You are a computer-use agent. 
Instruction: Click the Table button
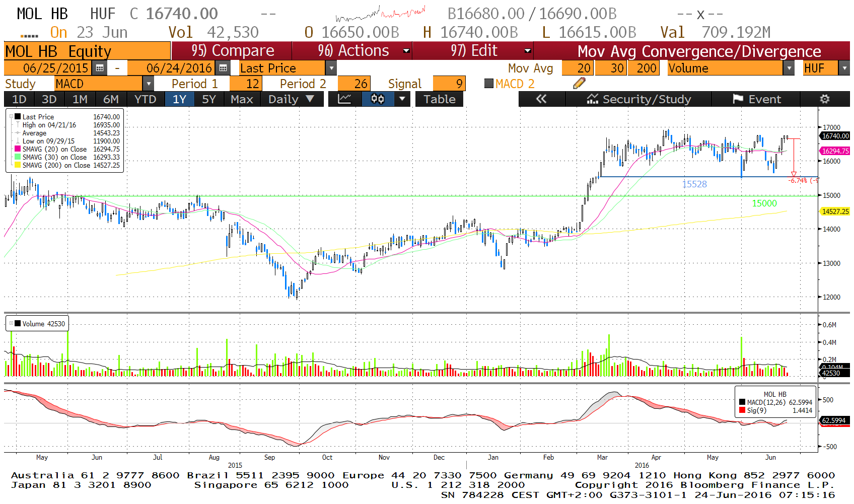coord(439,99)
